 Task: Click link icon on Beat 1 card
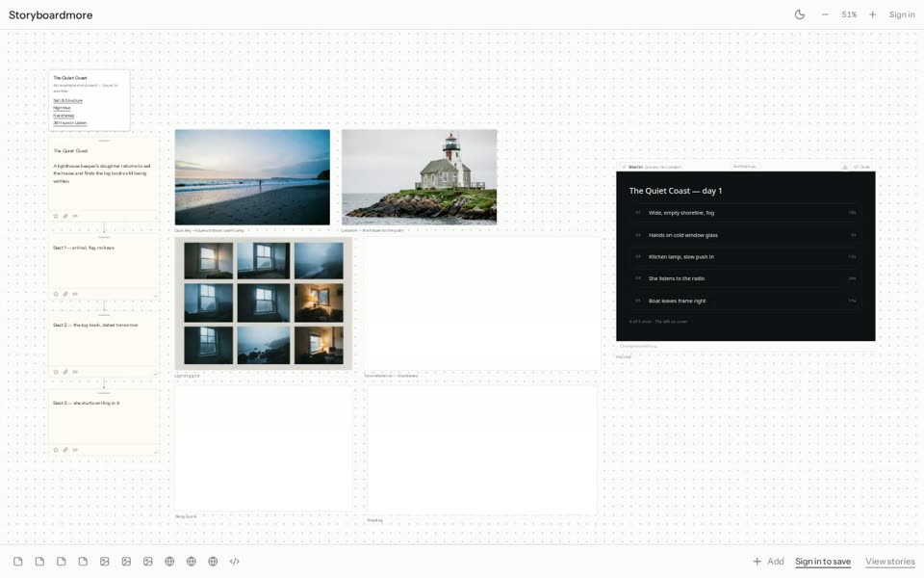[75, 294]
